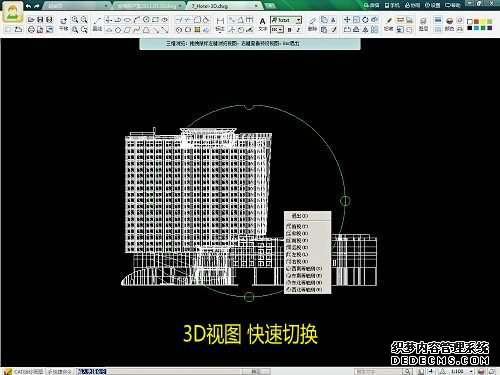Choose 右视 right view in context menu
The height and width of the screenshot is (375, 500).
[x=308, y=261]
